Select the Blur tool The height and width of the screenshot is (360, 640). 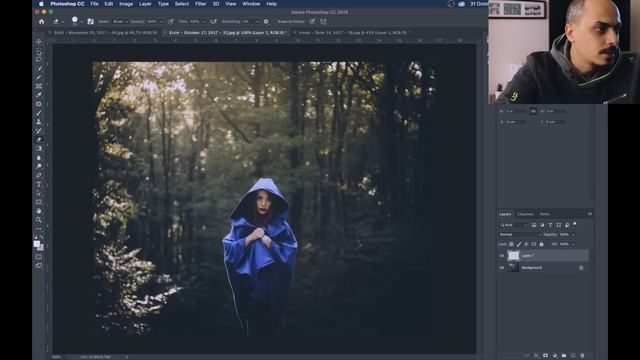(39, 158)
